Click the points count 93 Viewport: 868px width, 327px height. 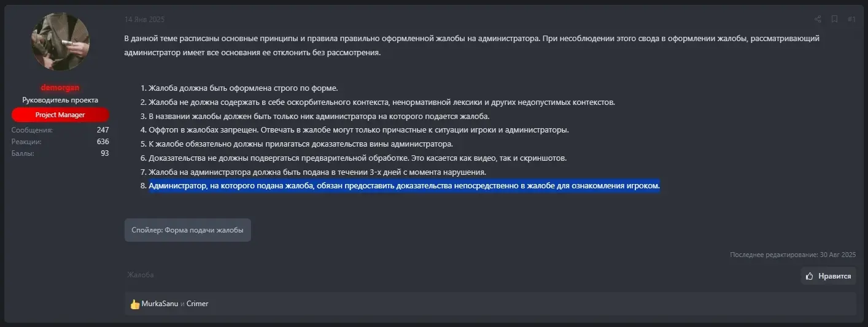pyautogui.click(x=105, y=153)
